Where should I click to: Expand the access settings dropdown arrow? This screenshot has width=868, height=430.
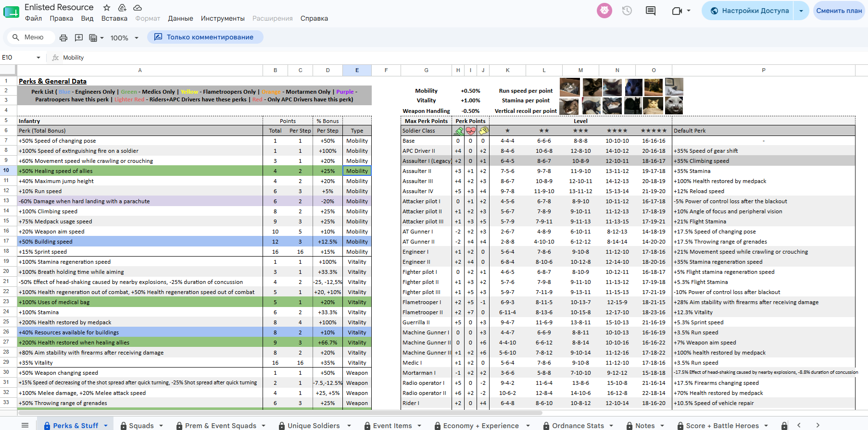[801, 11]
